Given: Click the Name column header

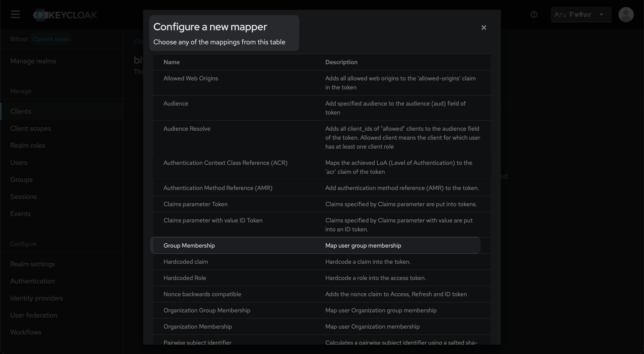Looking at the screenshot, I should pos(171,62).
